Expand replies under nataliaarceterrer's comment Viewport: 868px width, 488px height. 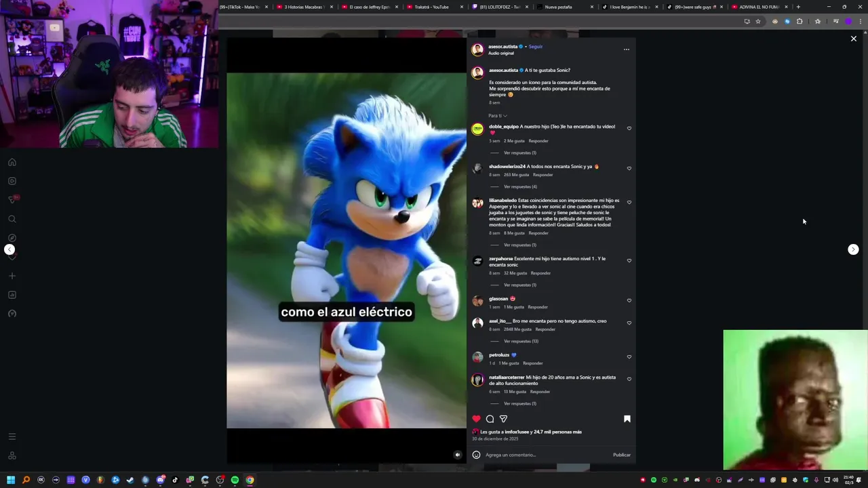[x=519, y=403]
